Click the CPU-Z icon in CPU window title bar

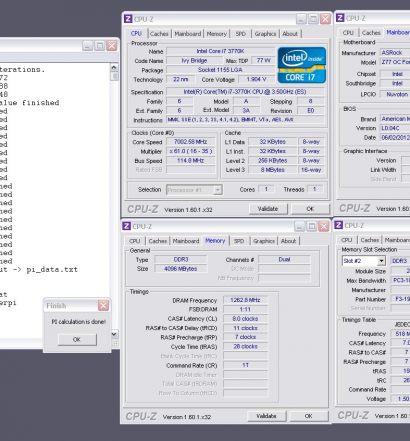point(128,19)
